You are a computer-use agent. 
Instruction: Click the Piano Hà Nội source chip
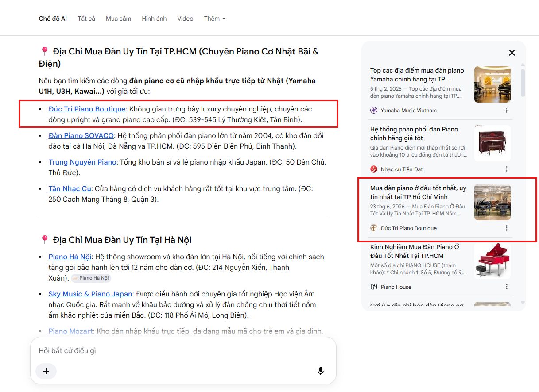pos(91,278)
